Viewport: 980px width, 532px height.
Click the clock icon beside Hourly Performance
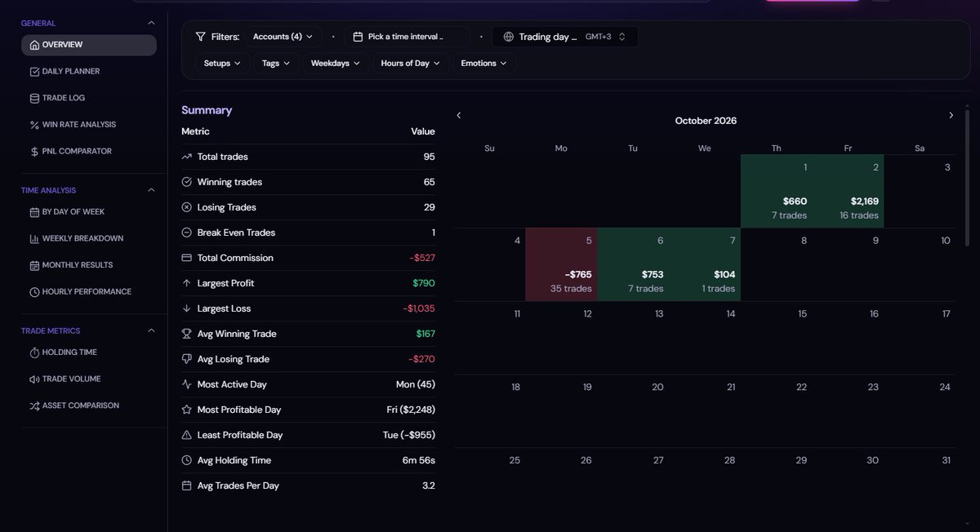click(x=34, y=291)
